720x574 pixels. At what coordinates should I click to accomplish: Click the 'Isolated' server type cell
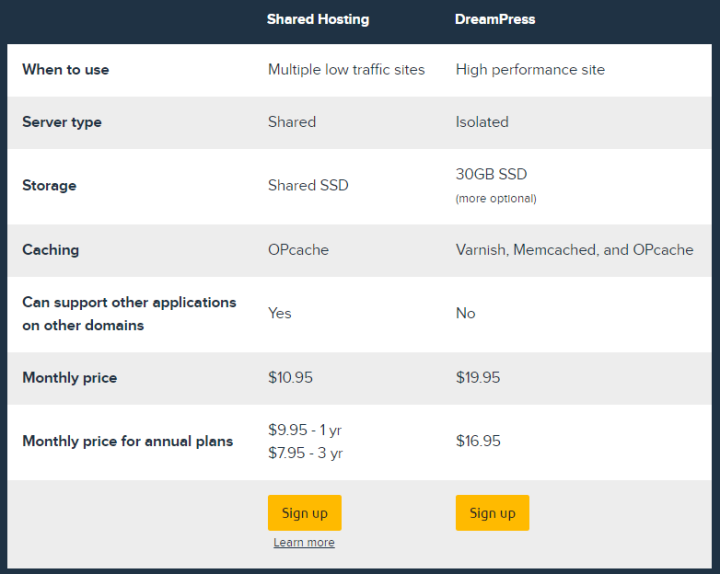click(482, 122)
